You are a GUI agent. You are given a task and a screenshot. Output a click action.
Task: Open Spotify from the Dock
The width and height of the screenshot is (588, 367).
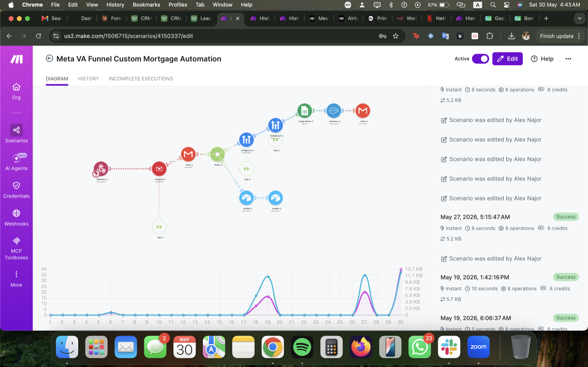[x=302, y=347]
